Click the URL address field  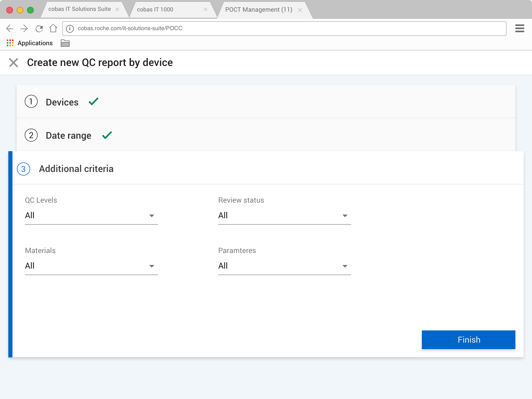tap(286, 28)
